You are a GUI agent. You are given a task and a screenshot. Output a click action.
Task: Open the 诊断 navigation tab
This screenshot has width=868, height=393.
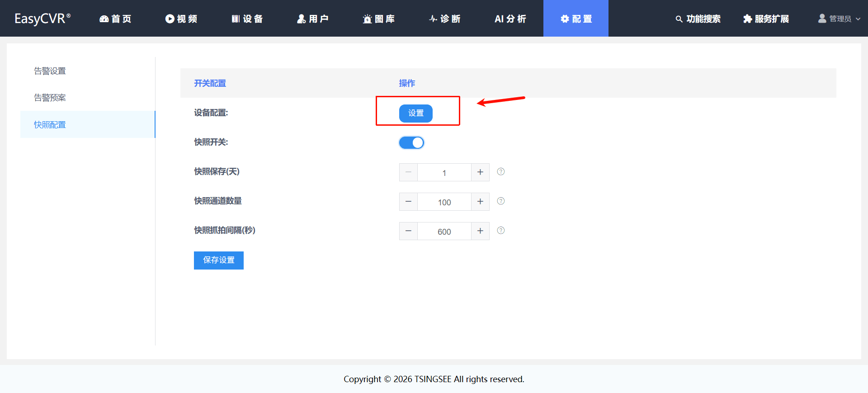click(x=445, y=19)
